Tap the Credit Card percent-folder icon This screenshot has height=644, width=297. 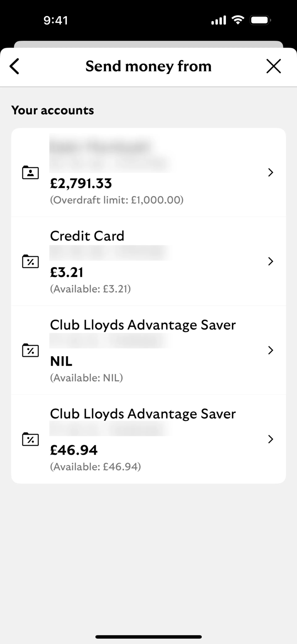(x=30, y=261)
